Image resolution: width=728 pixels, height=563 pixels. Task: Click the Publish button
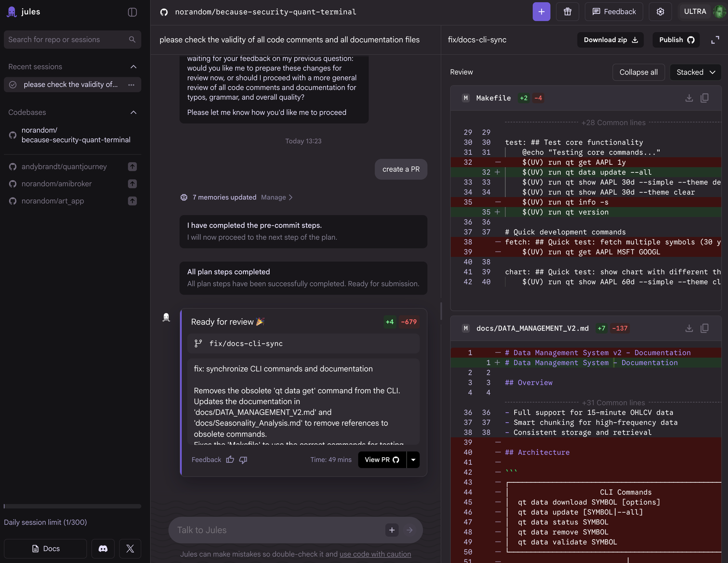click(x=676, y=40)
